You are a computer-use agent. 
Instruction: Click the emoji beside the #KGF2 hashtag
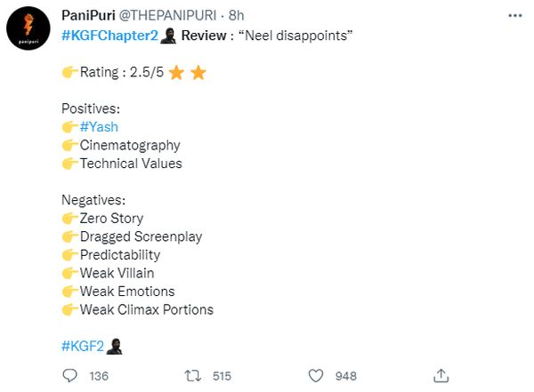pos(114,347)
